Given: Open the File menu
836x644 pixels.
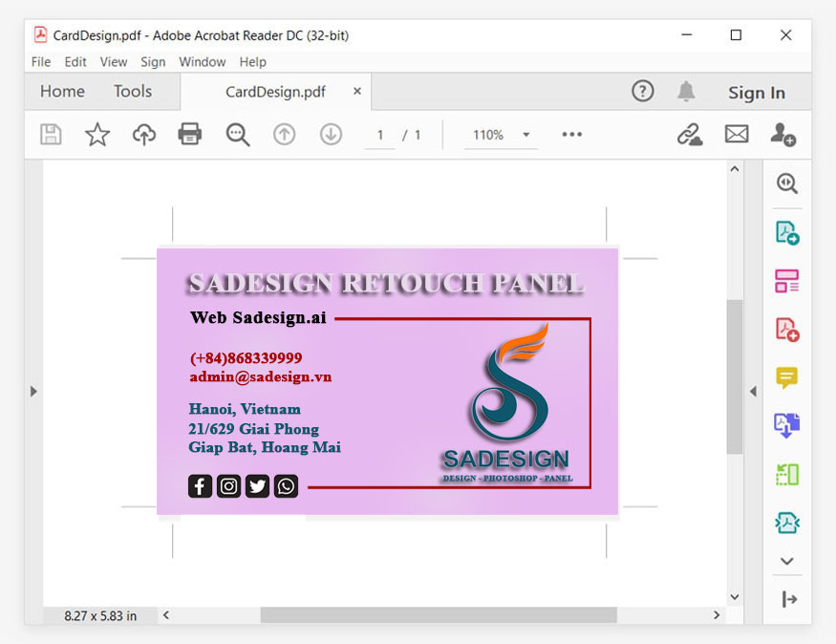Looking at the screenshot, I should (41, 62).
